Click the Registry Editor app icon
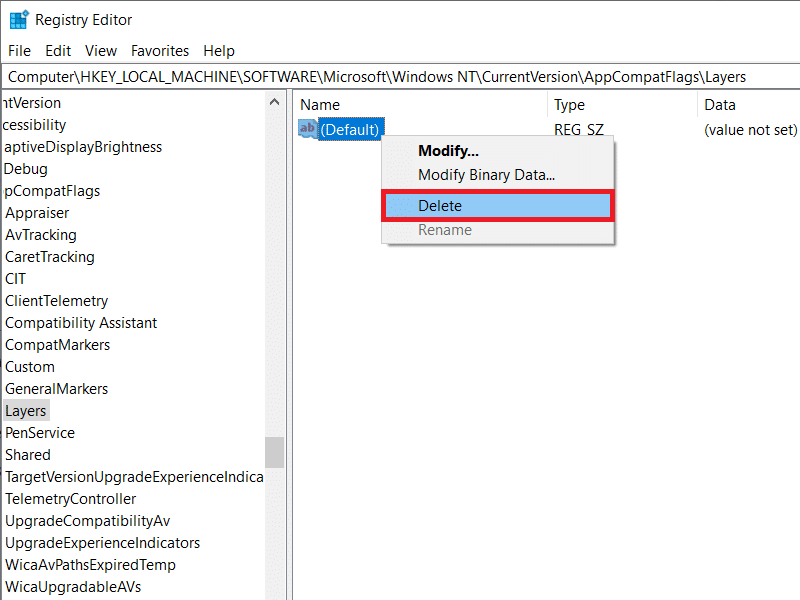 pyautogui.click(x=18, y=19)
